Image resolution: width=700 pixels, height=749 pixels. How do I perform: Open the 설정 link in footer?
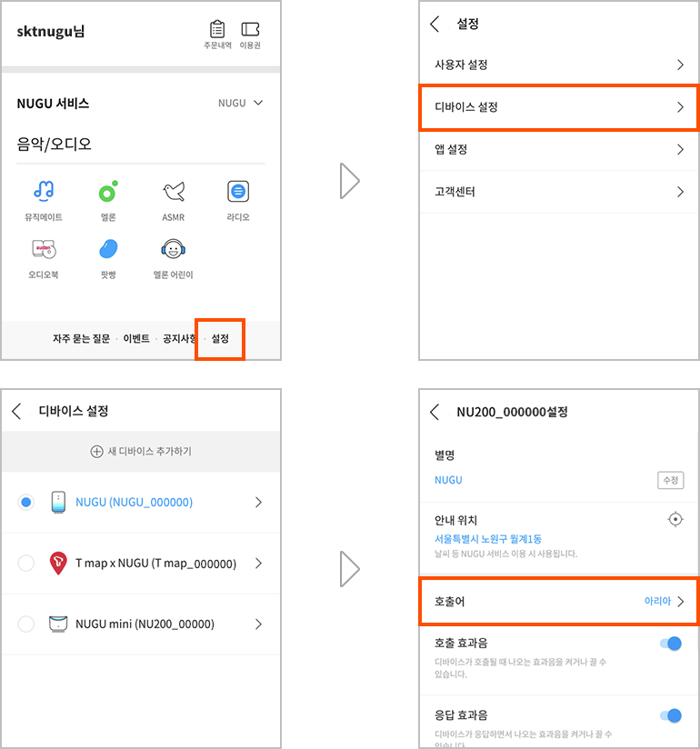[220, 339]
